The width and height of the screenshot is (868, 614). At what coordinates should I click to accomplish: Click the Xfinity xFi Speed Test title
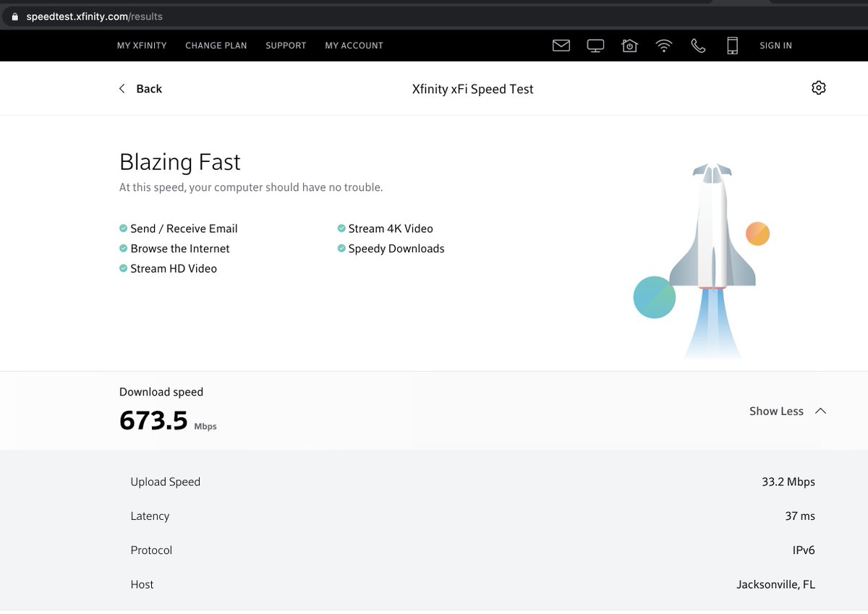coord(472,89)
